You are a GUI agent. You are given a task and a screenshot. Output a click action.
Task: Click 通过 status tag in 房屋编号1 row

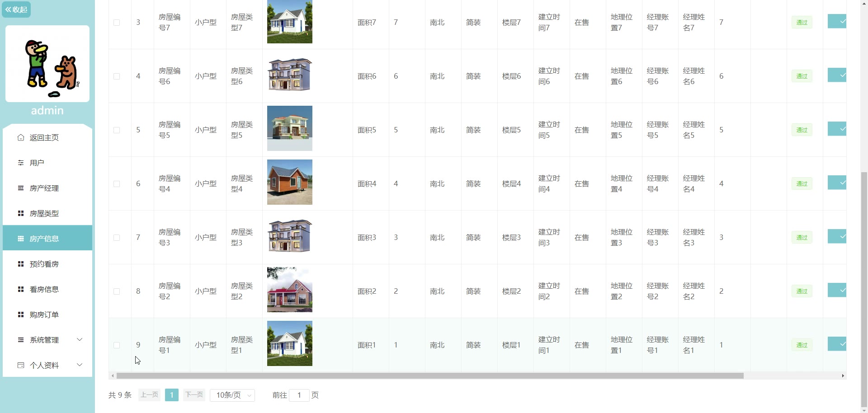coord(802,345)
